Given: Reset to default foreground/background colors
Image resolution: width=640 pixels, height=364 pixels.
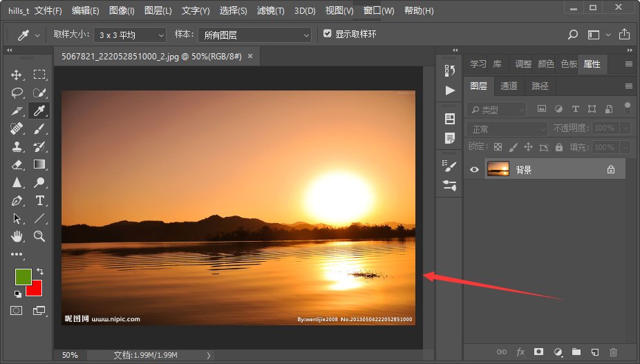Looking at the screenshot, I should (17, 294).
